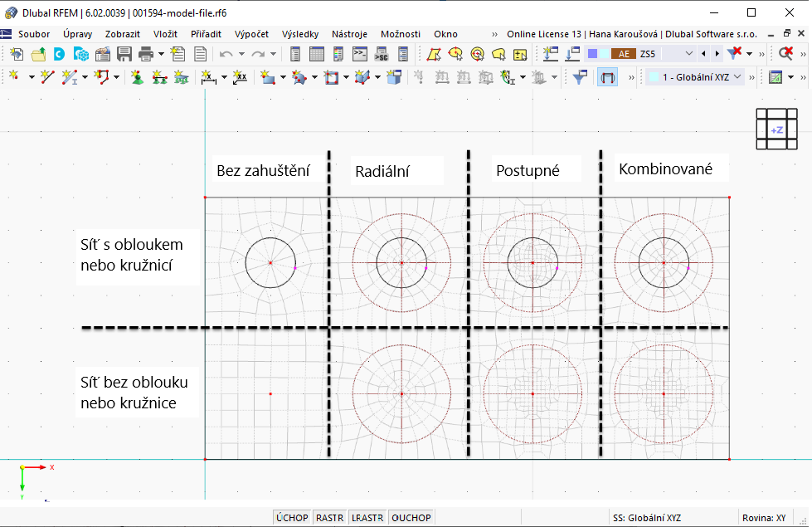812x527 pixels.
Task: Open the script manager SC icon
Action: (x=382, y=54)
